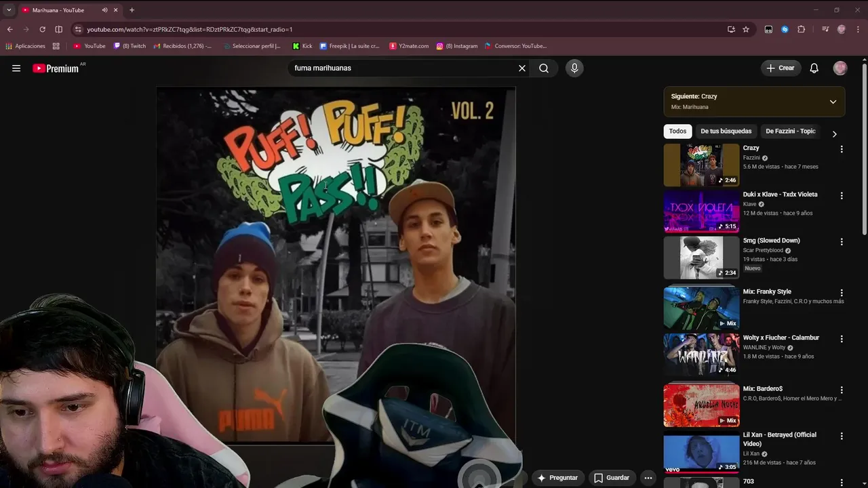Open the Seleccionar perfil bookmark
868x488 pixels.
pos(251,46)
